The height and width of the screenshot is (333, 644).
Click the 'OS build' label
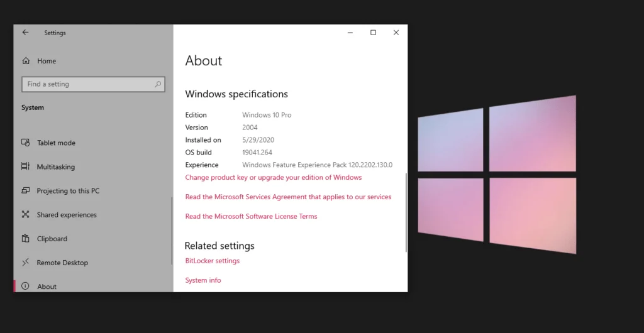coord(198,153)
